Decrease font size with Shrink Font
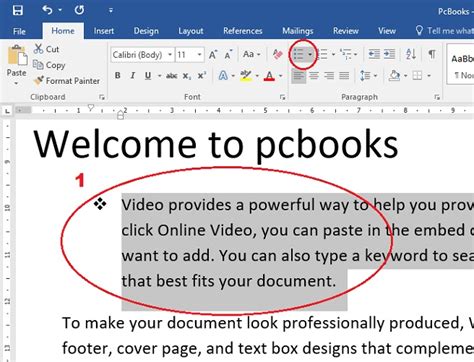The width and height of the screenshot is (474, 362). (x=228, y=54)
